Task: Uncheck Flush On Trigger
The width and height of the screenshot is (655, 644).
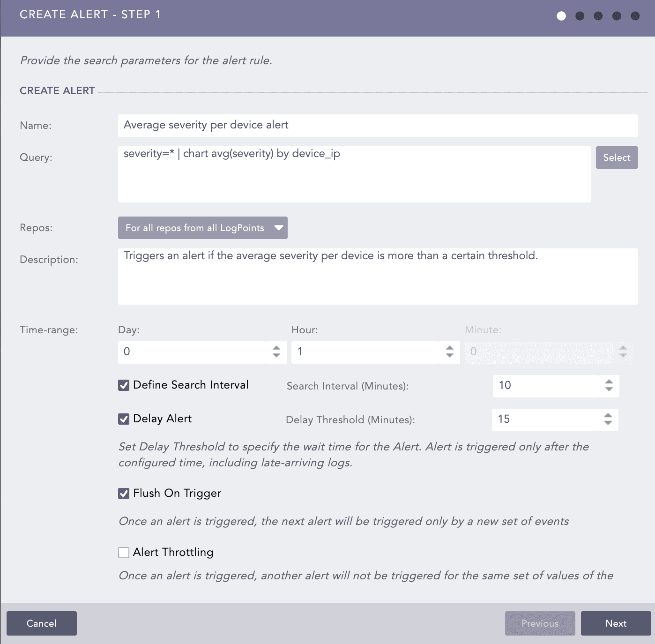Action: tap(124, 493)
